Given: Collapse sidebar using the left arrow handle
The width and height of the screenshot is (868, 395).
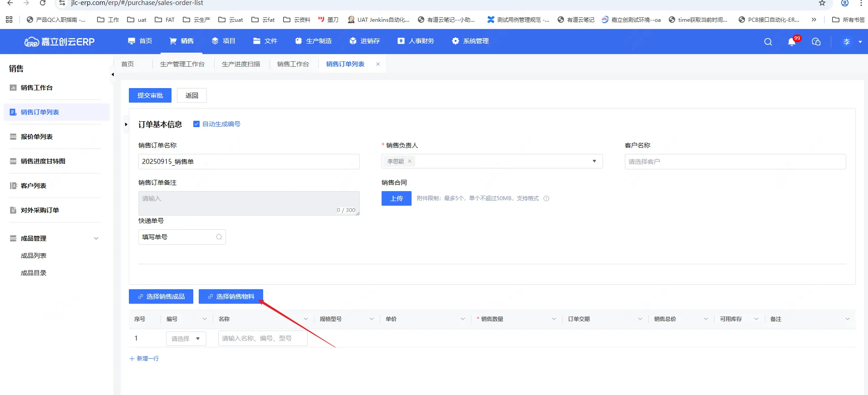Looking at the screenshot, I should 113,74.
